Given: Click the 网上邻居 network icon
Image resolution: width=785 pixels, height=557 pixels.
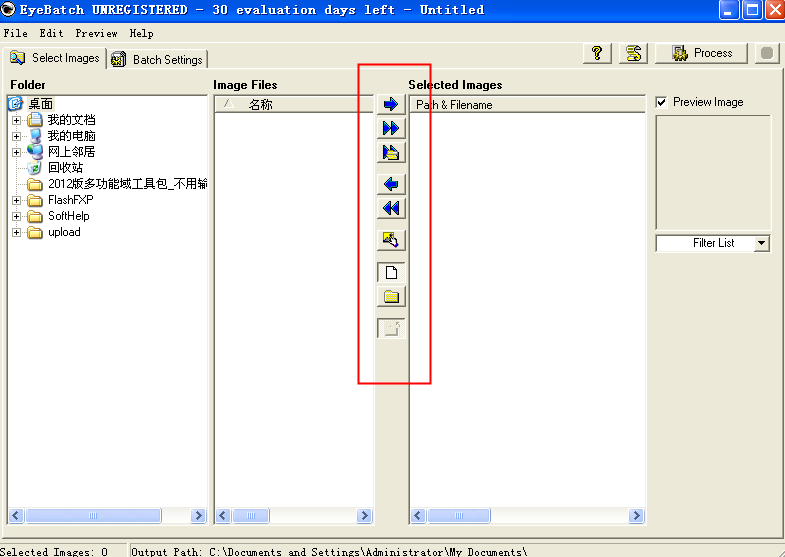Looking at the screenshot, I should [35, 152].
